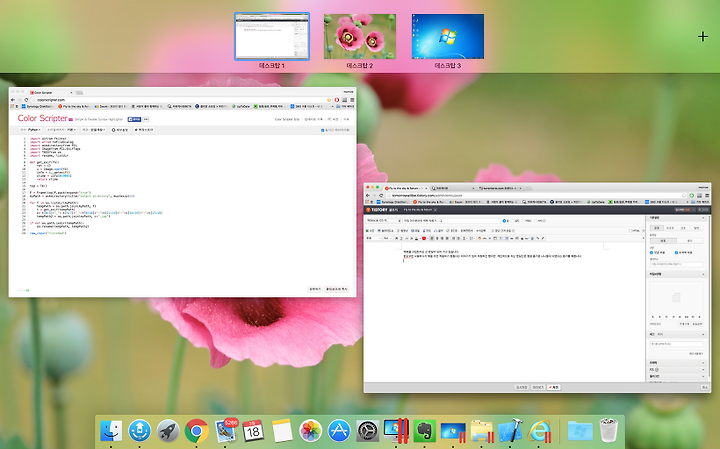
Task: Click the Color Scripter logo
Action: point(43,118)
